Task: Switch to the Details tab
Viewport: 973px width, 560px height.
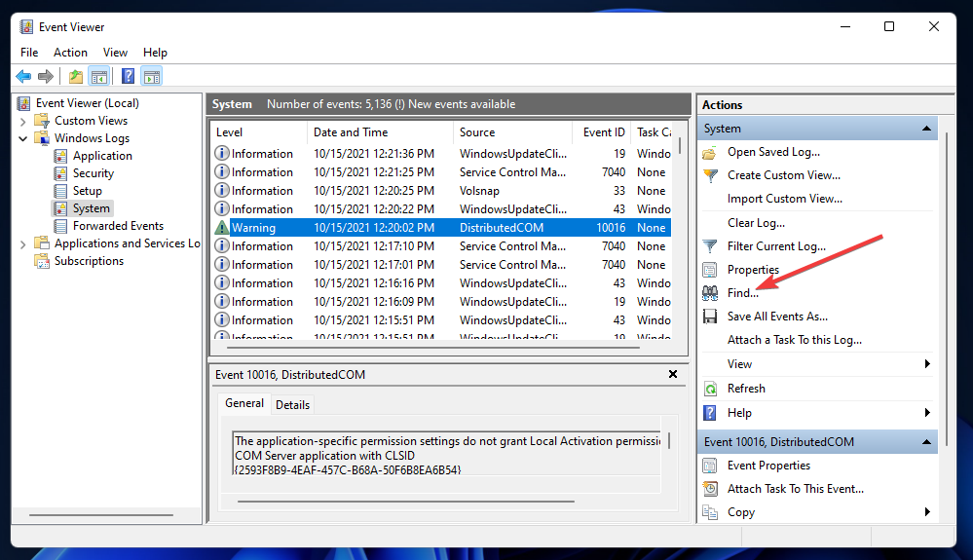Action: (x=292, y=404)
